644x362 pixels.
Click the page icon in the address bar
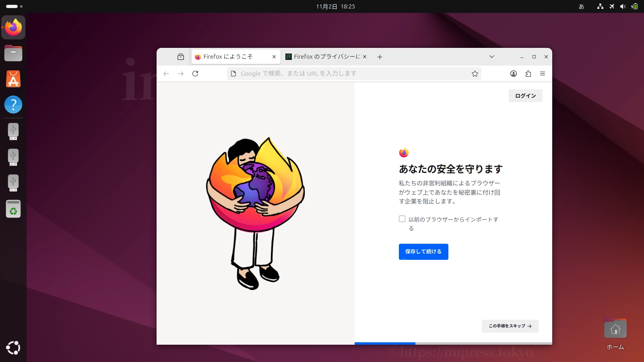[x=233, y=74]
